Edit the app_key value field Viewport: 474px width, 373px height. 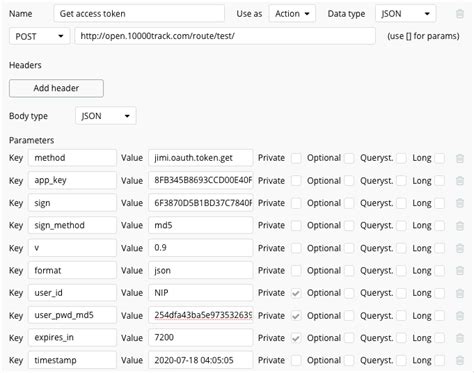pyautogui.click(x=201, y=180)
